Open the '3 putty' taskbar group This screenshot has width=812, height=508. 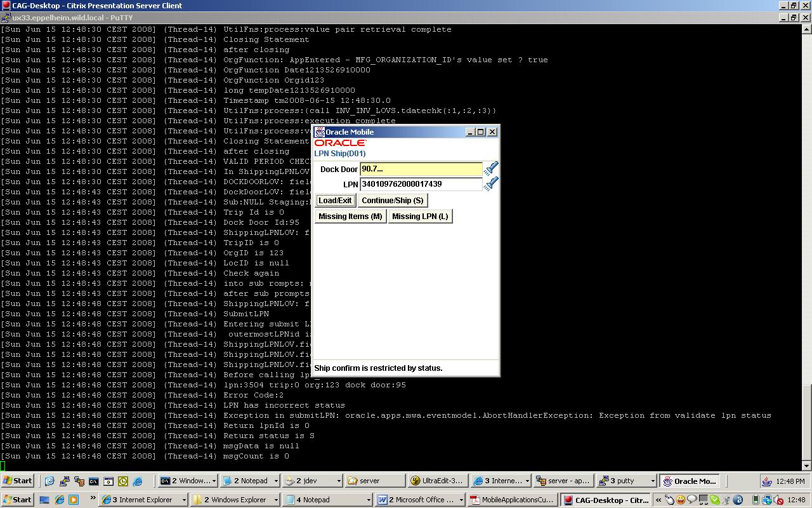(627, 481)
